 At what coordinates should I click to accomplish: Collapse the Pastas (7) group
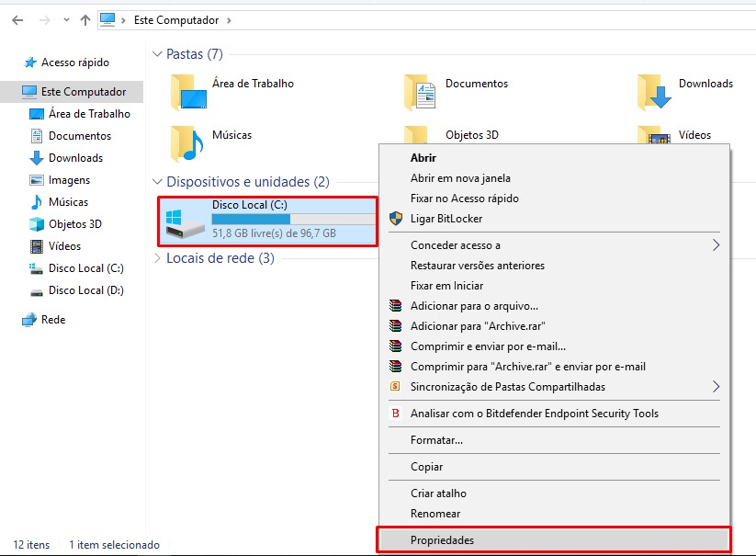pyautogui.click(x=157, y=54)
